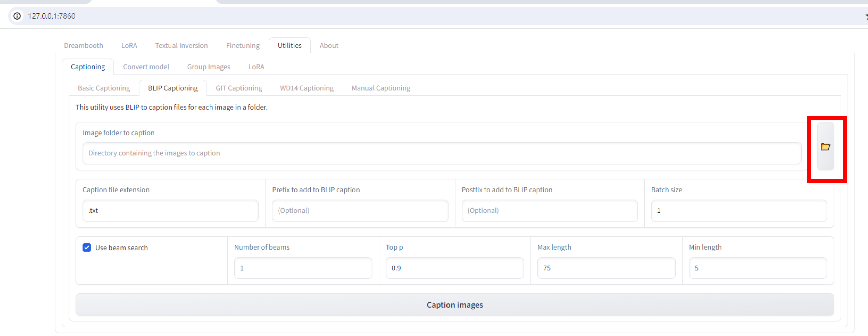The image size is (868, 336).
Task: Switch to WD14 Captioning tab
Action: pyautogui.click(x=307, y=88)
